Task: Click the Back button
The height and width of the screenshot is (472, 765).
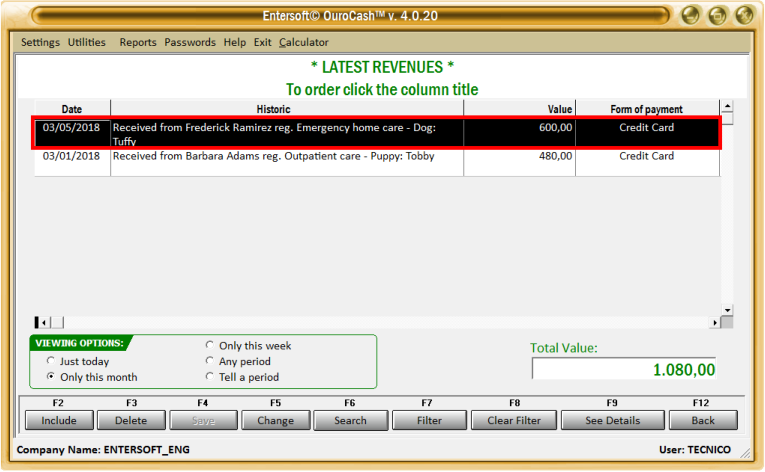Action: pos(703,420)
